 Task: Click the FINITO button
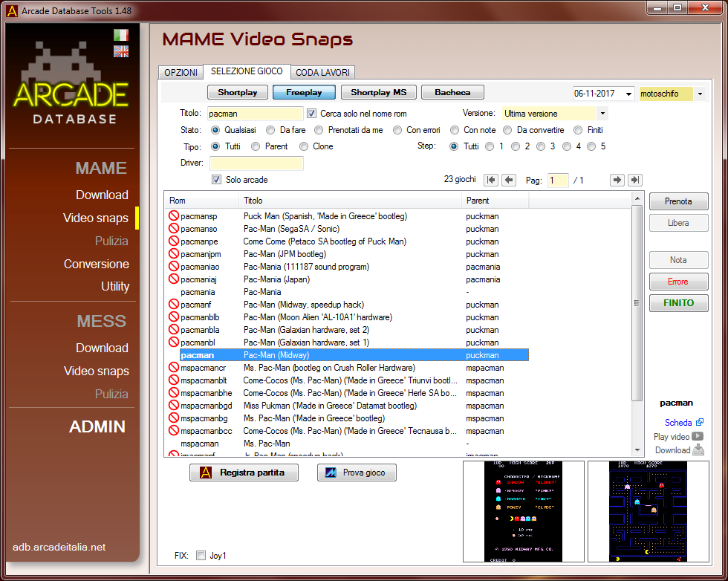click(678, 303)
